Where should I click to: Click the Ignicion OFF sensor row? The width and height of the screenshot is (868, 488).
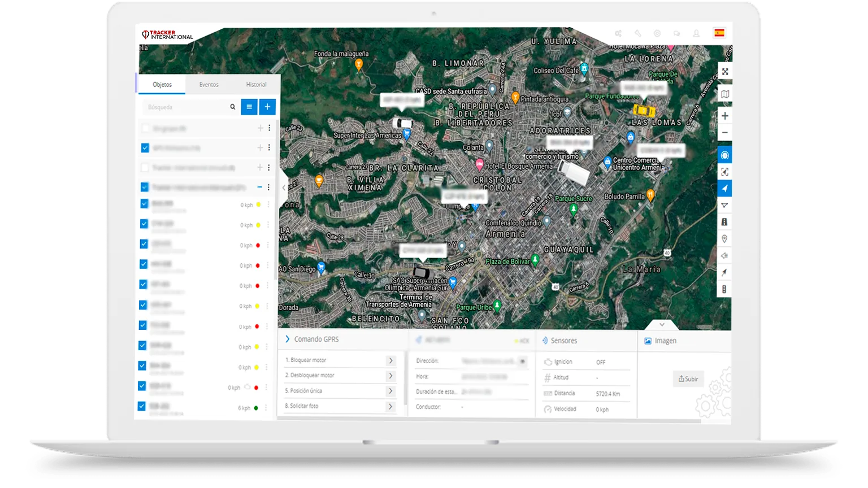[x=586, y=362]
